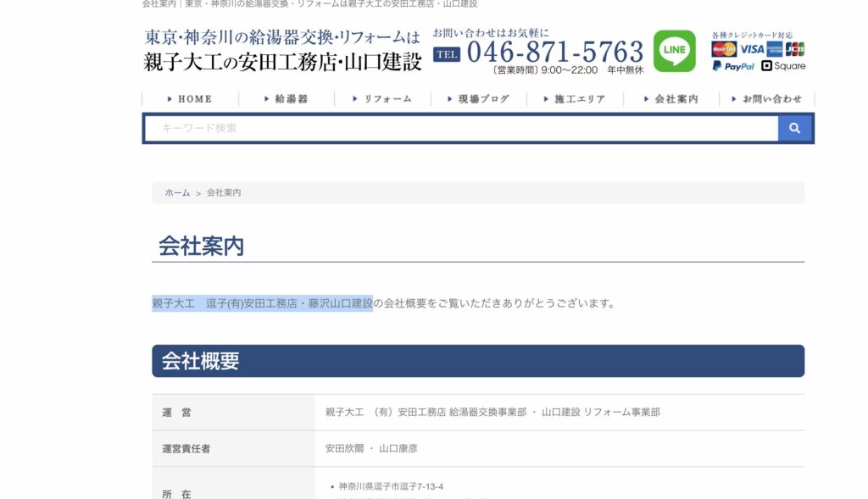
Task: Focus the キーワード検索 search field
Action: tap(460, 128)
